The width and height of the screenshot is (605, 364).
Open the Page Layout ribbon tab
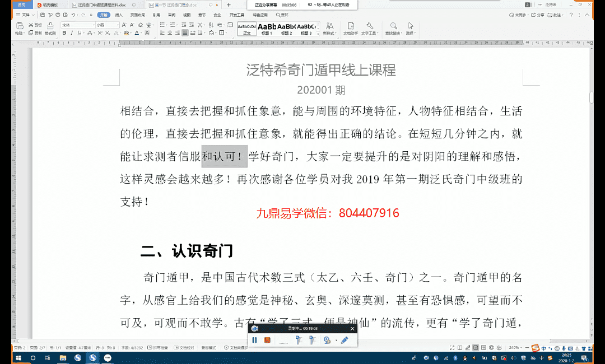click(137, 15)
